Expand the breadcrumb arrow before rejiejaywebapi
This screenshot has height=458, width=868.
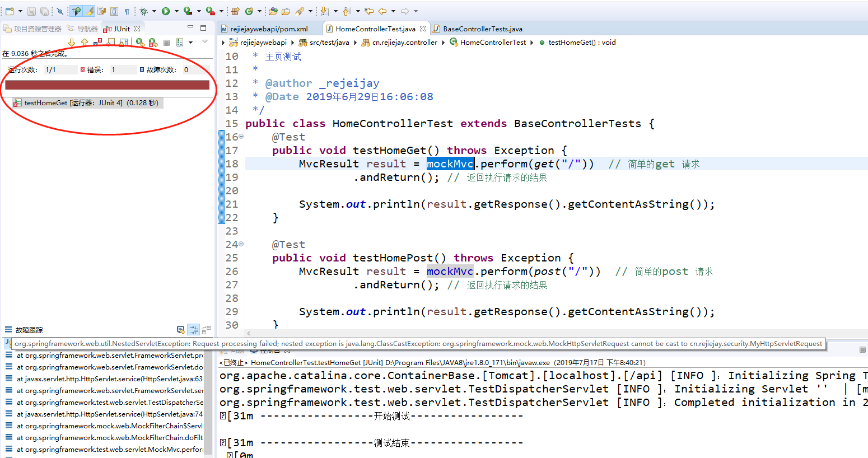223,43
